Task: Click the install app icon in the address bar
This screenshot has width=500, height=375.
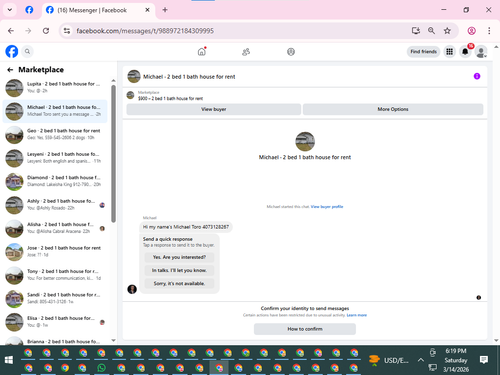Action: point(415,31)
